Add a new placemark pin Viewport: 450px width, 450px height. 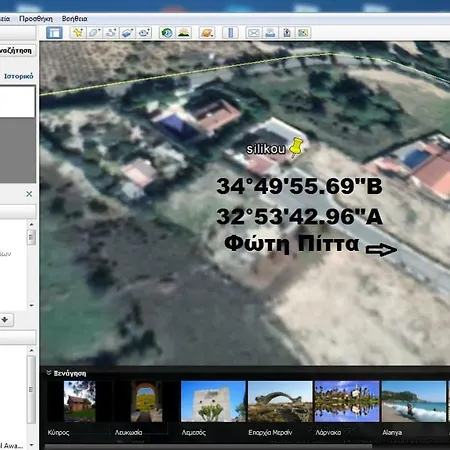pyautogui.click(x=78, y=33)
